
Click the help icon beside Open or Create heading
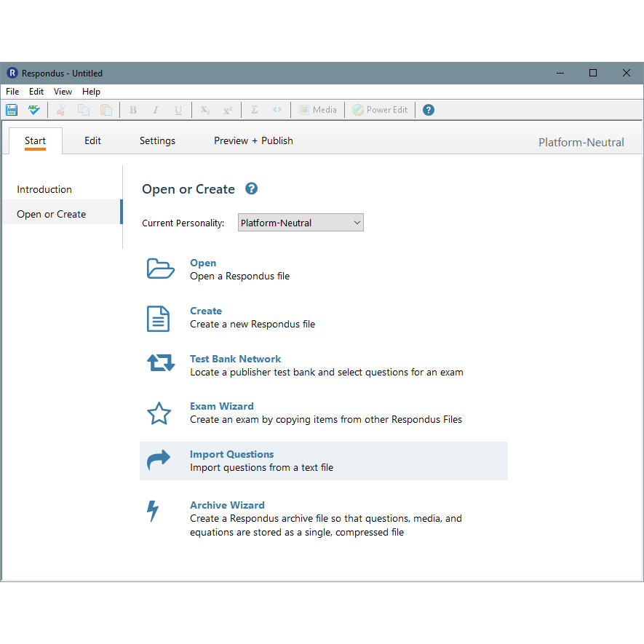click(x=251, y=188)
